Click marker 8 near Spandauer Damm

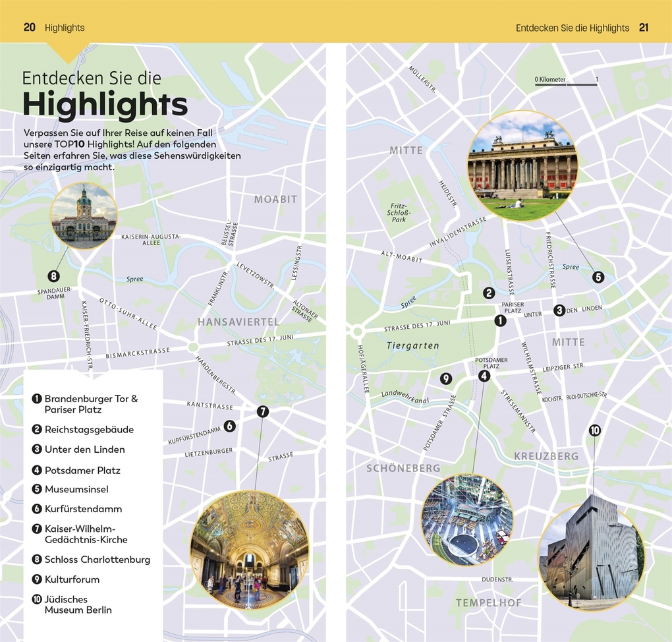(53, 276)
